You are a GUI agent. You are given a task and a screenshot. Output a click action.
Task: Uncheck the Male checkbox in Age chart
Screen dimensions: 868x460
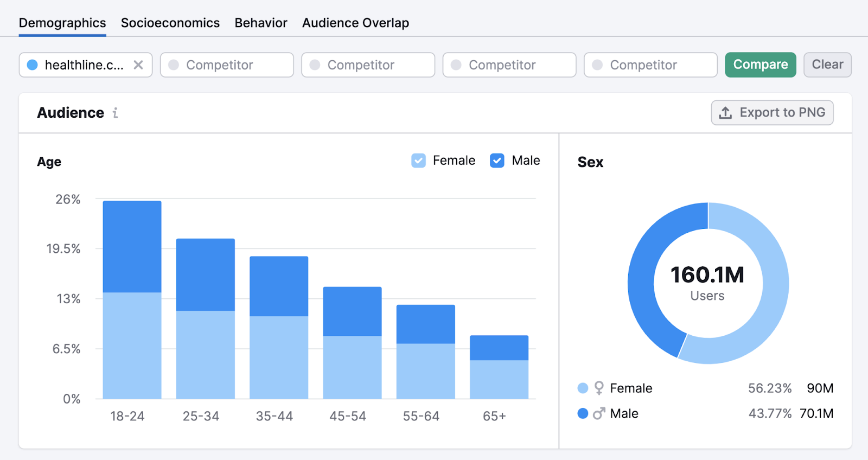[x=497, y=161]
